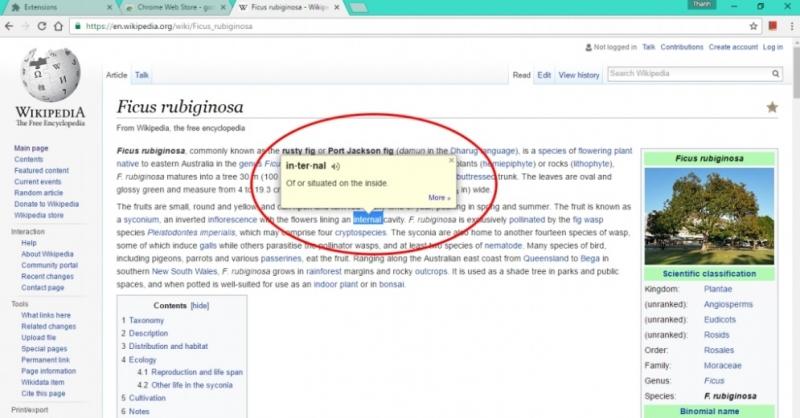Select the Article tab
The image size is (800, 418).
[116, 75]
